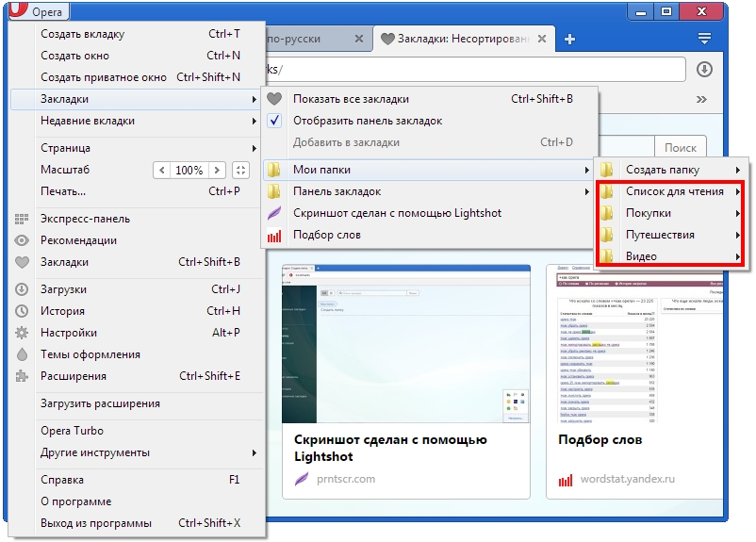Viewport: 756px width, 542px height.
Task: Expand the Покупки folder
Action: click(670, 213)
